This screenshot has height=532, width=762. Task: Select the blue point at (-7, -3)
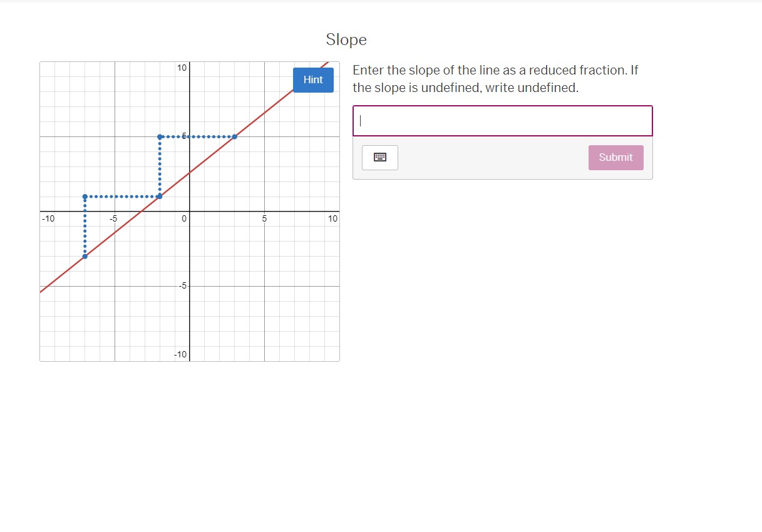(x=85, y=256)
